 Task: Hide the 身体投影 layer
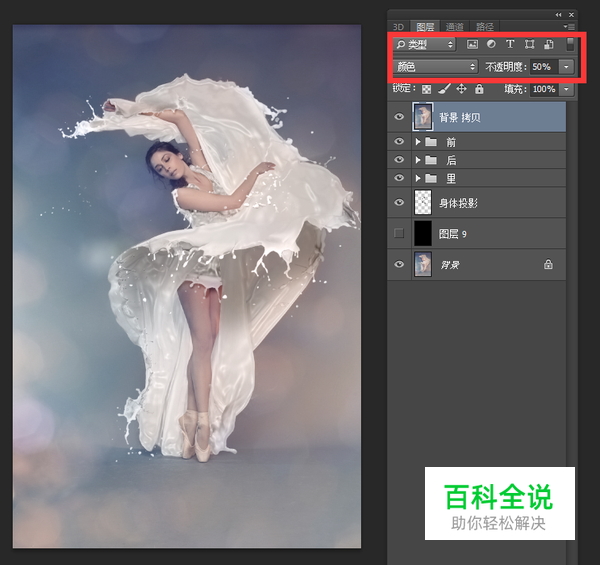399,202
